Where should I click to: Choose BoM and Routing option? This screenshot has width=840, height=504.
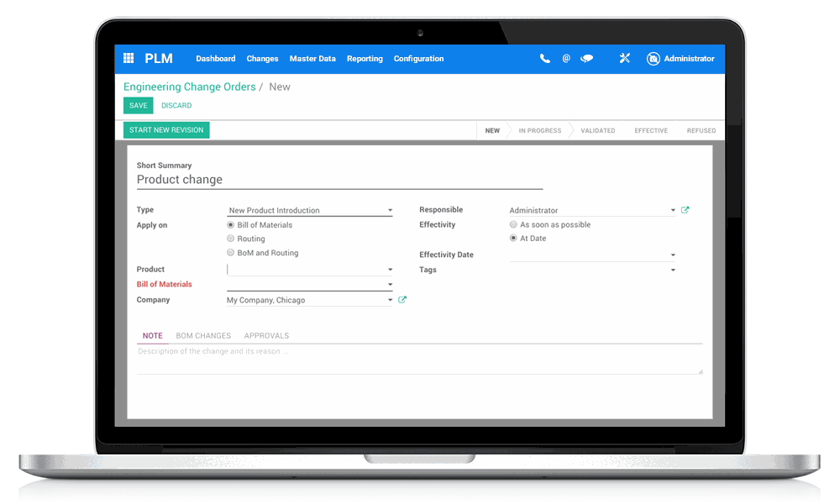[x=230, y=252]
